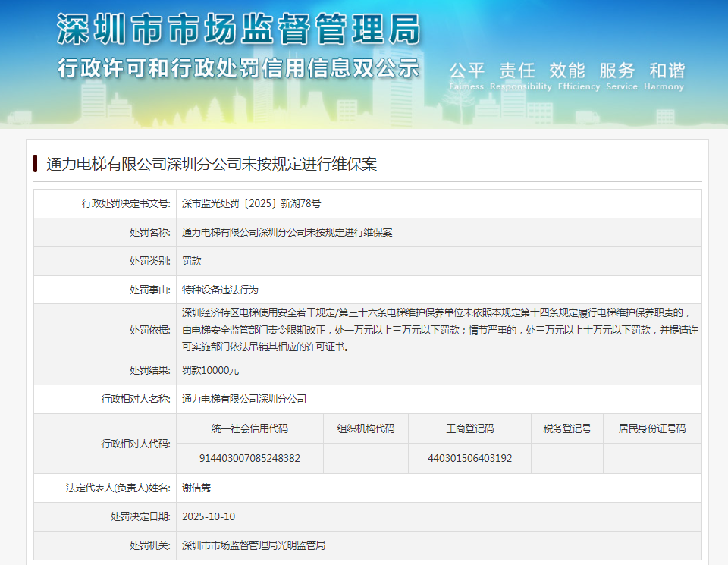Click company name in 行政相对人名称 row
This screenshot has width=728, height=565.
[244, 399]
